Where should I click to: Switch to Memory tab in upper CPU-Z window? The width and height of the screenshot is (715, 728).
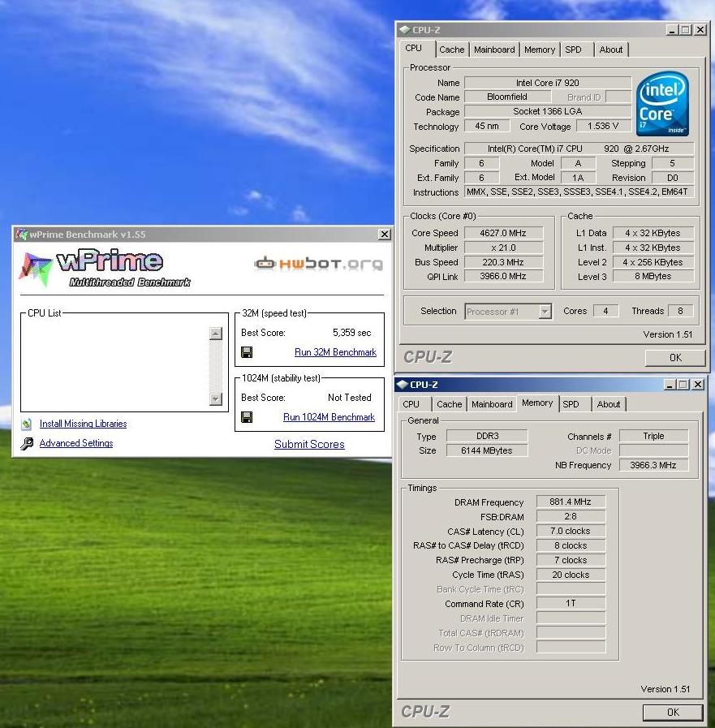coord(540,50)
